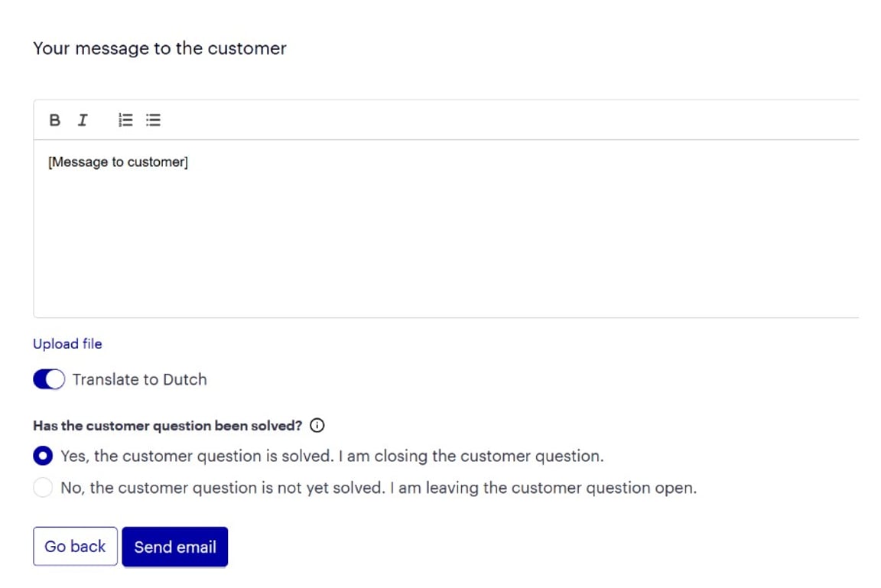Insert a numbered list
The height and width of the screenshot is (588, 881).
126,120
